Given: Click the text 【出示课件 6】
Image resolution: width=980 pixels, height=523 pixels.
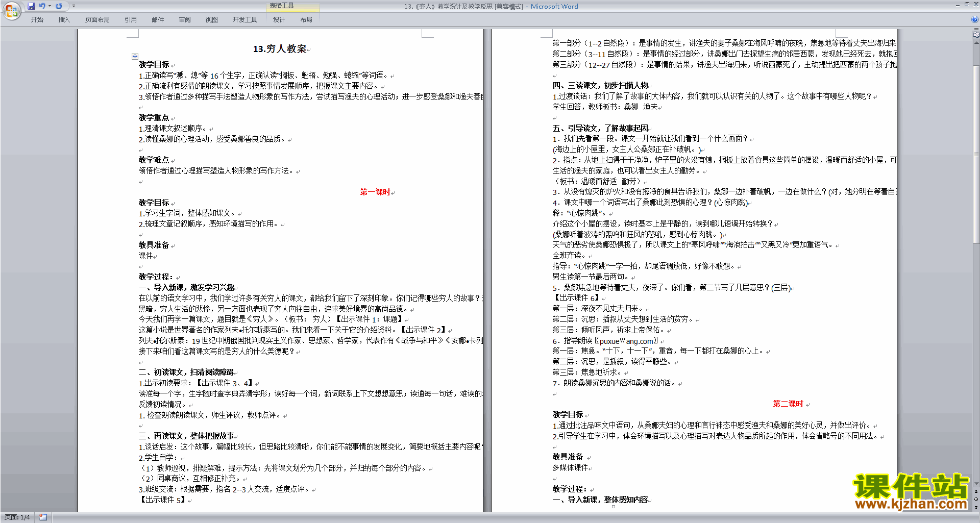Looking at the screenshot, I should click(576, 298).
